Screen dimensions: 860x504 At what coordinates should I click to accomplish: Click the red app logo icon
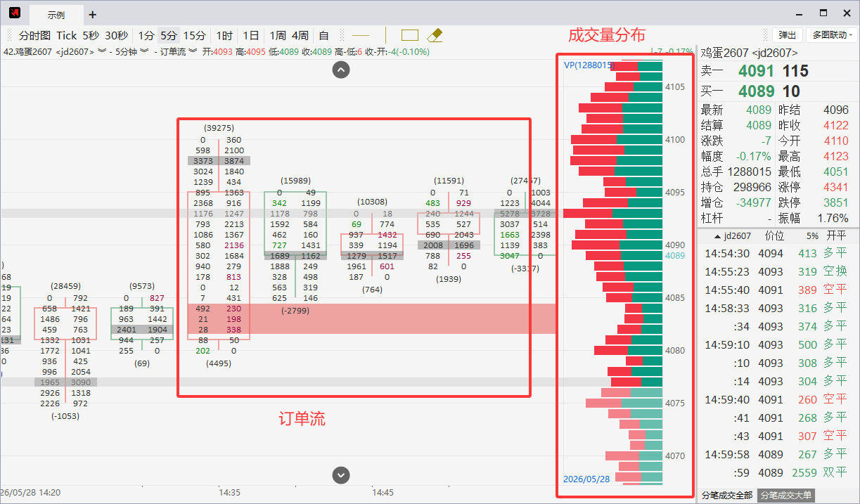tap(14, 13)
